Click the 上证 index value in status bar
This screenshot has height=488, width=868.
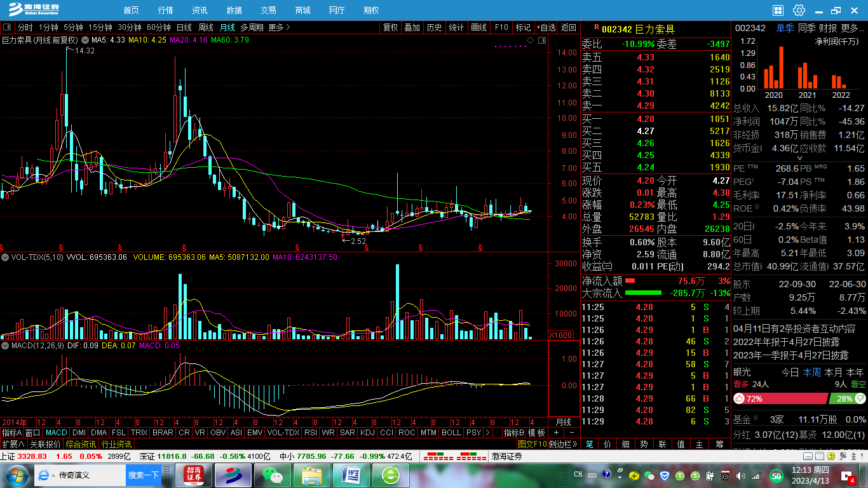coord(32,456)
